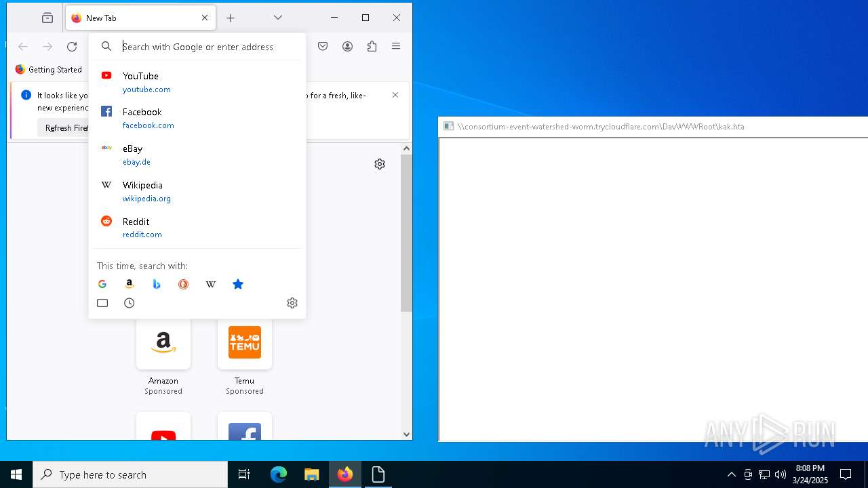Image resolution: width=868 pixels, height=488 pixels.
Task: Search this time with Amazon icon
Action: (130, 284)
